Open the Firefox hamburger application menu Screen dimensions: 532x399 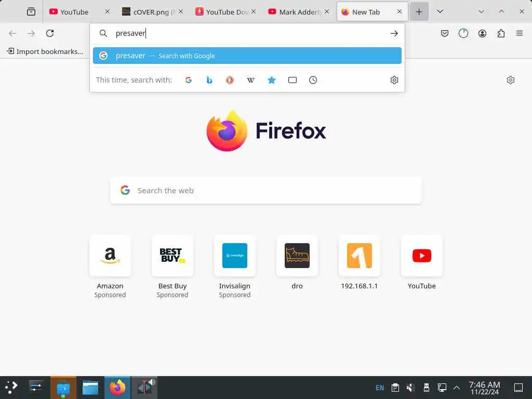click(520, 33)
